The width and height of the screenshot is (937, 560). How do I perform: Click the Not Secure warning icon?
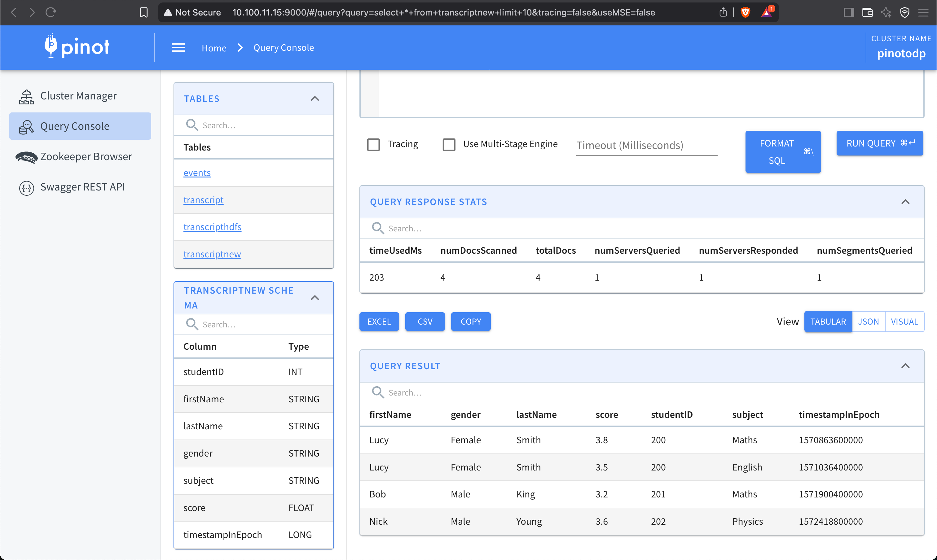(x=168, y=12)
